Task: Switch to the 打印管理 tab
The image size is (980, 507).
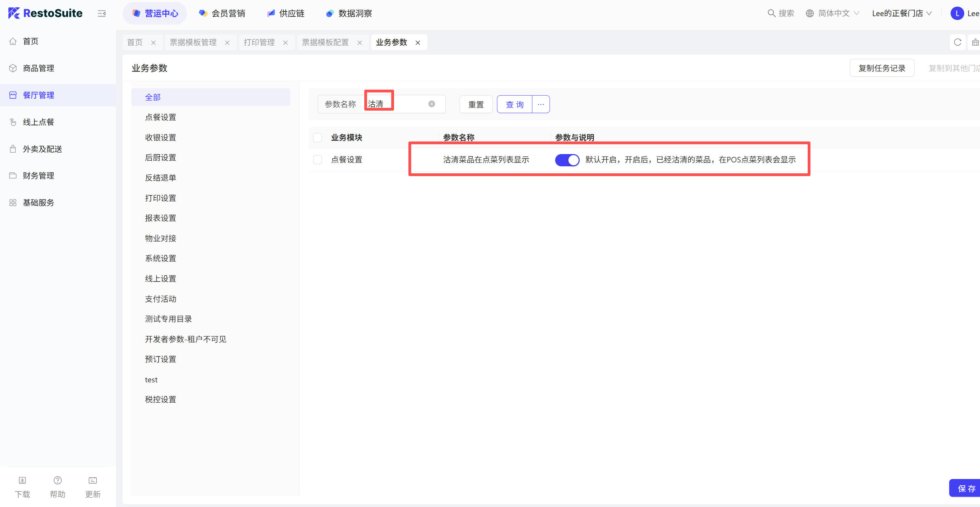Action: 259,42
